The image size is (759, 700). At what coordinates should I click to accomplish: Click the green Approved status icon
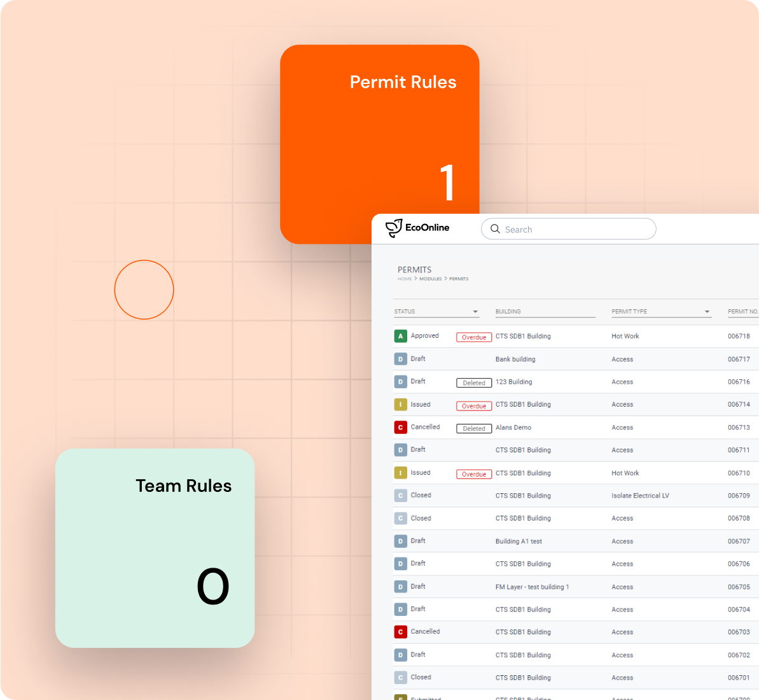click(x=400, y=336)
